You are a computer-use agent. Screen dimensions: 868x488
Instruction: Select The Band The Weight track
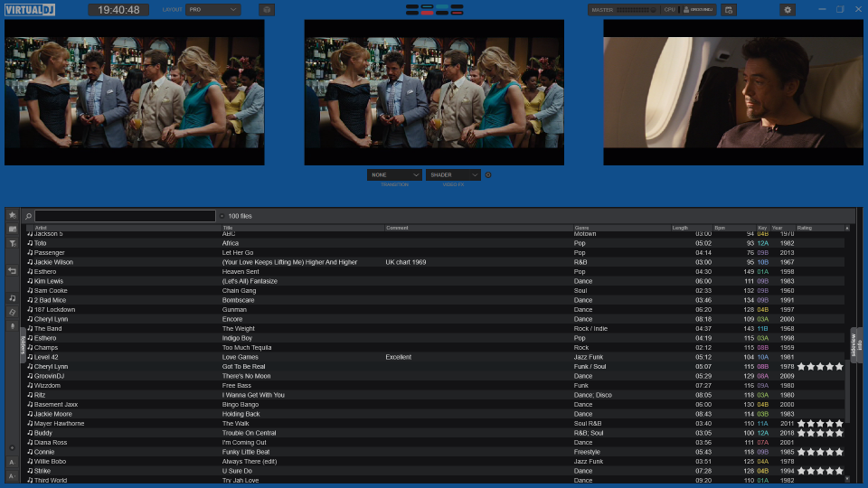(435, 329)
